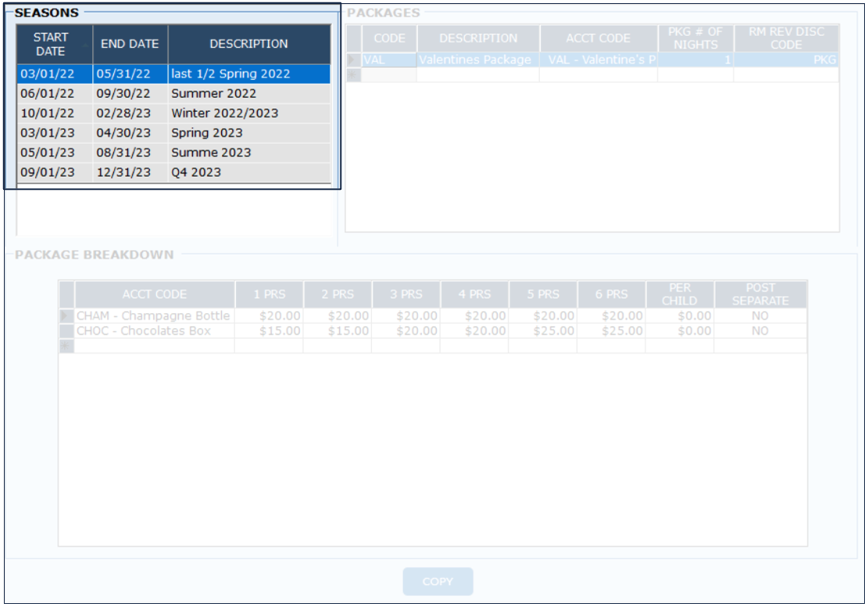Pick the Spring 2023 season row
The height and width of the screenshot is (607, 868).
(207, 133)
